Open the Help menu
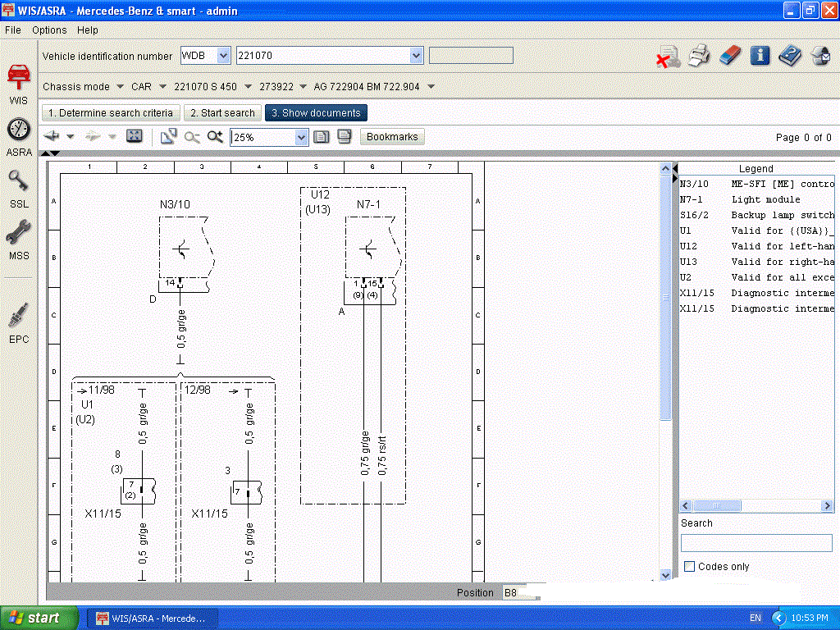 (x=87, y=30)
